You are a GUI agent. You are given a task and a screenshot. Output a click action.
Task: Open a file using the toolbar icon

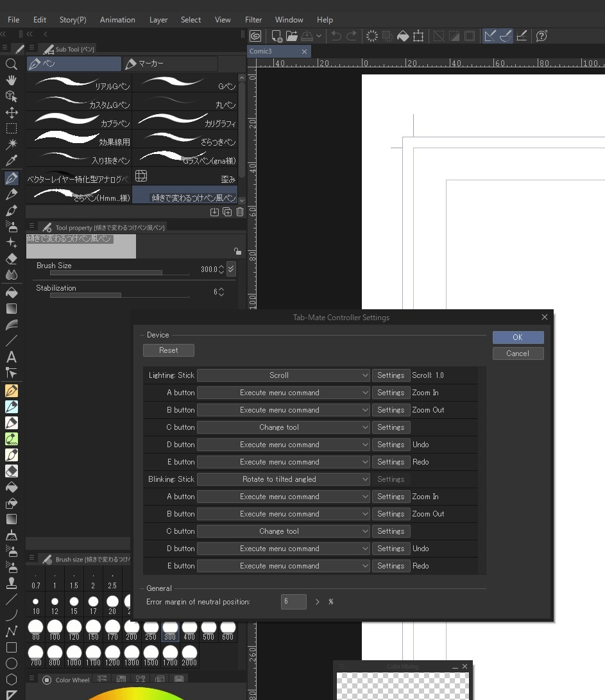pyautogui.click(x=291, y=36)
